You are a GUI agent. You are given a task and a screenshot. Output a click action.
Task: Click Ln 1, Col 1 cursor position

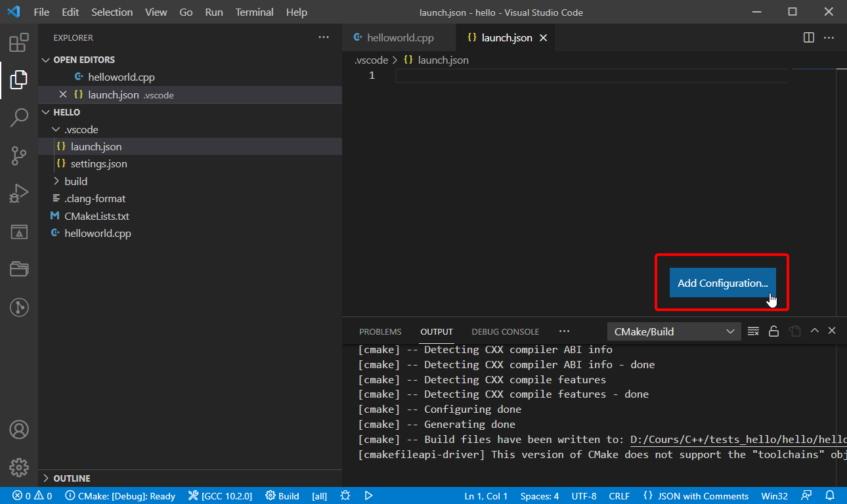[486, 496]
